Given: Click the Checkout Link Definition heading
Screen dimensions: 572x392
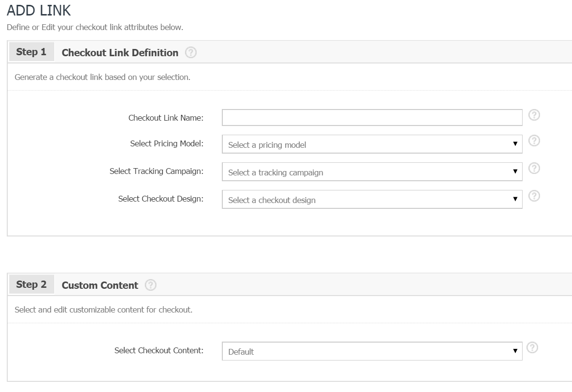Looking at the screenshot, I should [120, 53].
